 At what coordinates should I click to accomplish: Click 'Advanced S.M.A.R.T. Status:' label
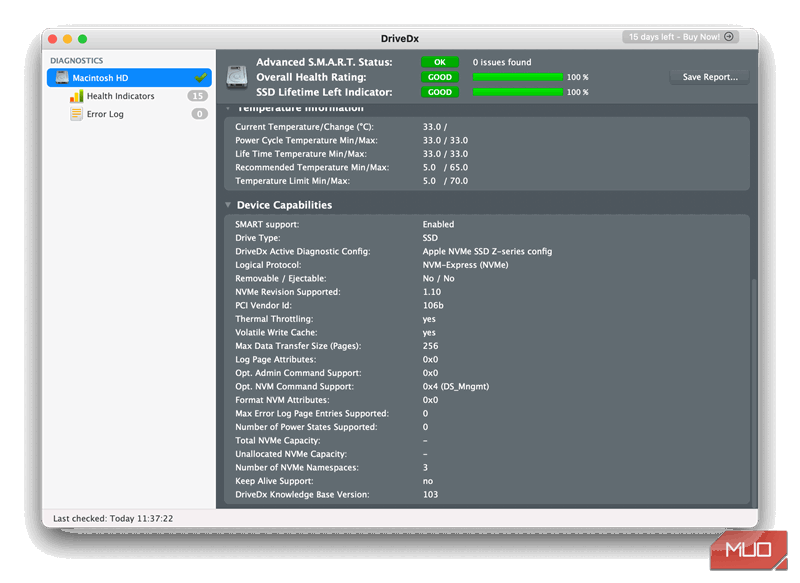[x=324, y=62]
